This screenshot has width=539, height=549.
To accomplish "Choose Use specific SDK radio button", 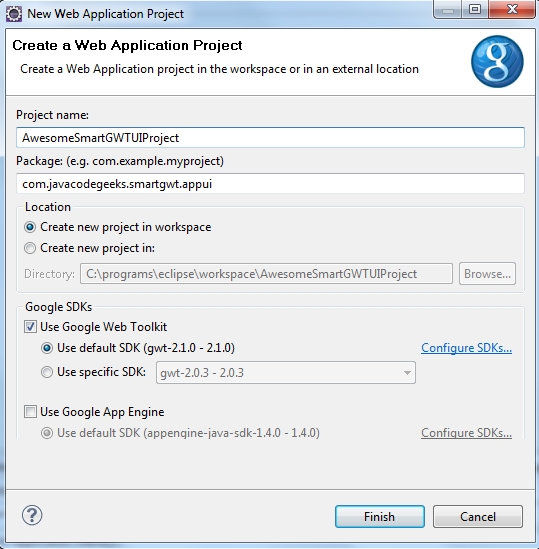I will [x=47, y=372].
